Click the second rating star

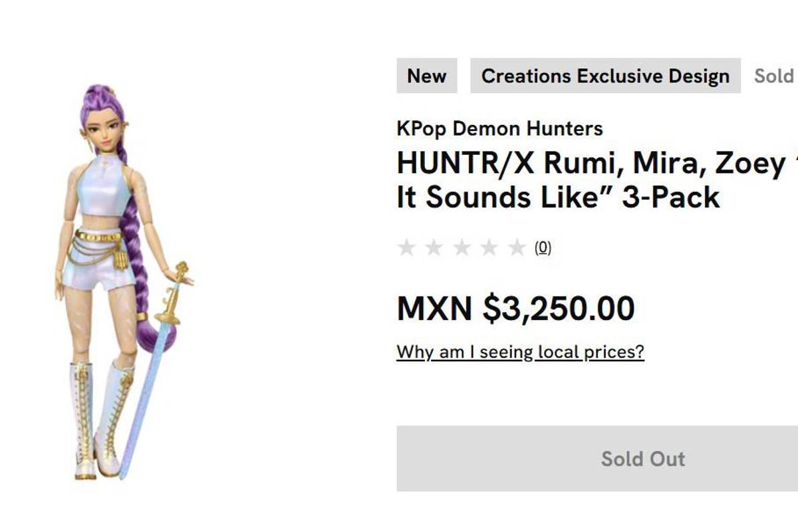pyautogui.click(x=434, y=248)
